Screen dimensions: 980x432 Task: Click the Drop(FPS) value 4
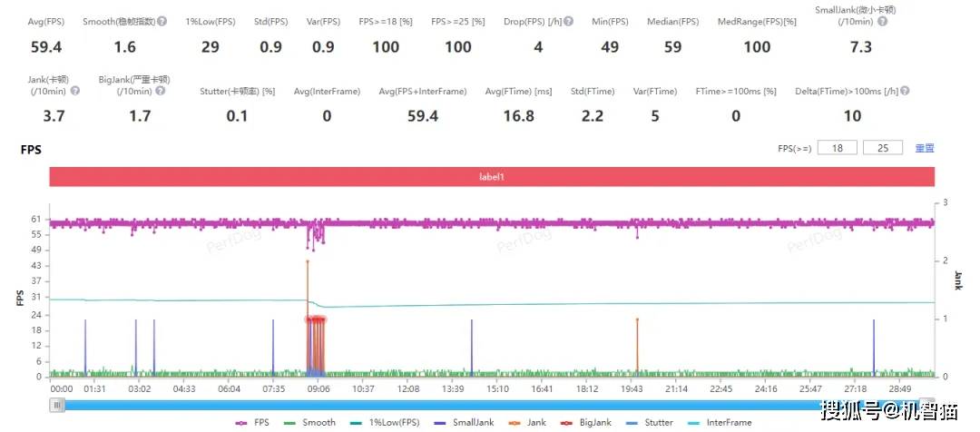(538, 47)
